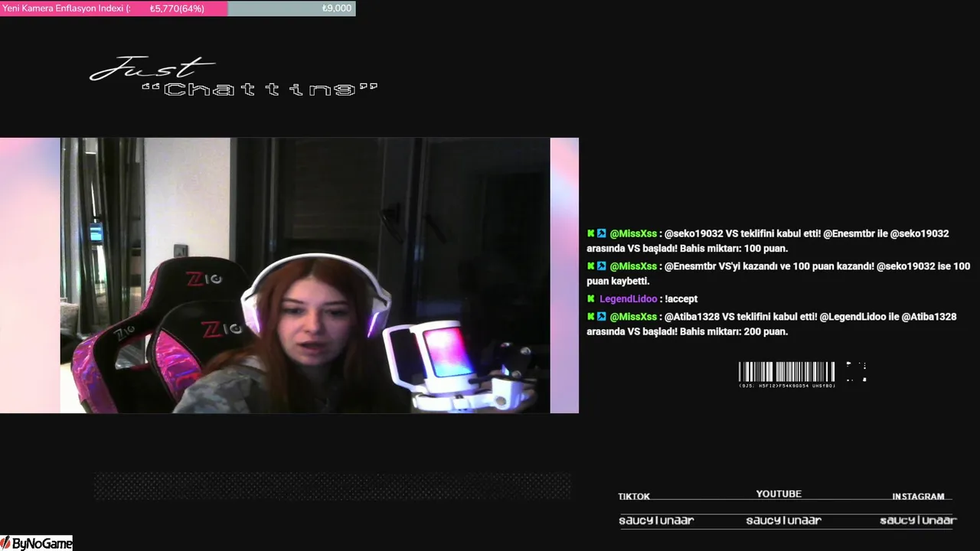Viewport: 980px width, 551px height.
Task: Click the "Bahis miktarı: 100 puan." text
Action: [733, 249]
